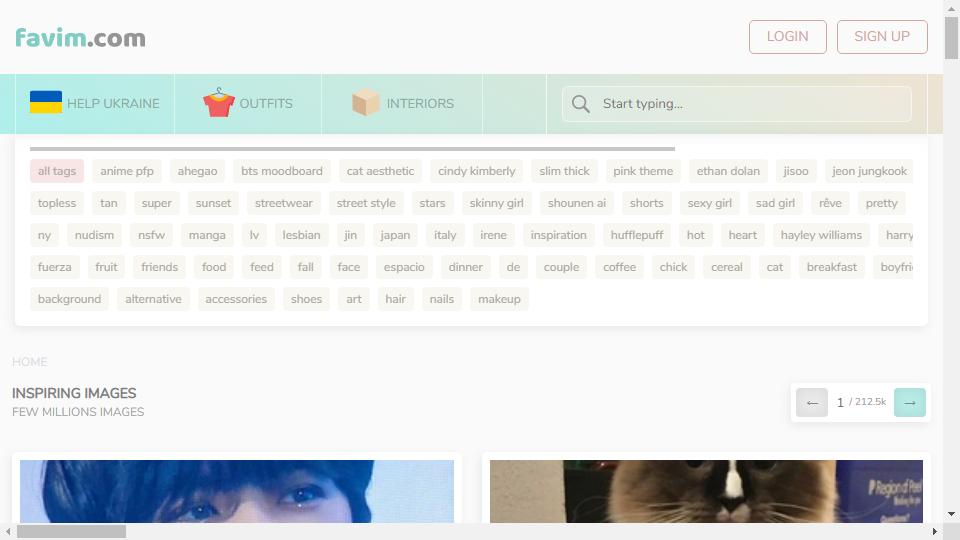The image size is (960, 540).
Task: Select the 'anime pfp' tag
Action: pyautogui.click(x=127, y=171)
